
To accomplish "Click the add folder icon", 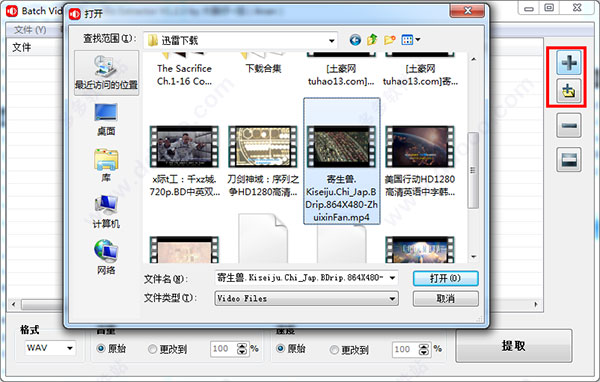I will pos(569,91).
